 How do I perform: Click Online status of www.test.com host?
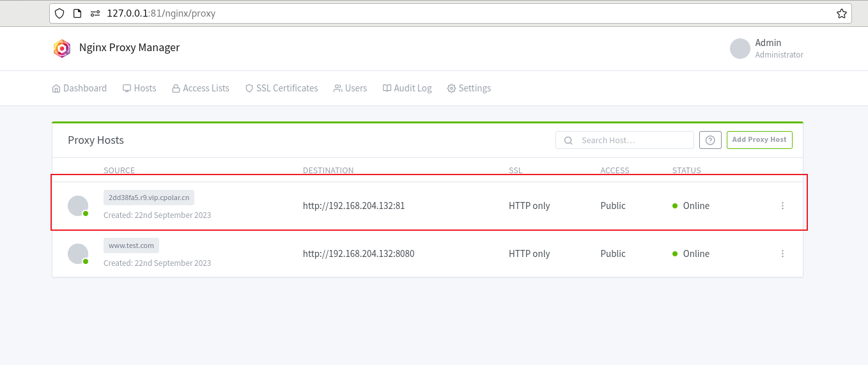point(691,254)
